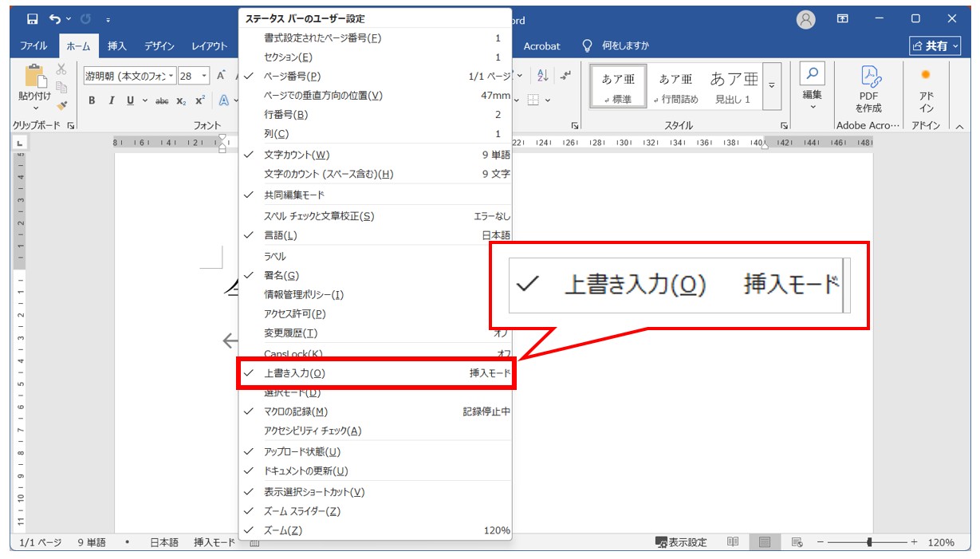Click the Format Painter brush icon
Viewport: 980px width, 559px height.
(61, 104)
